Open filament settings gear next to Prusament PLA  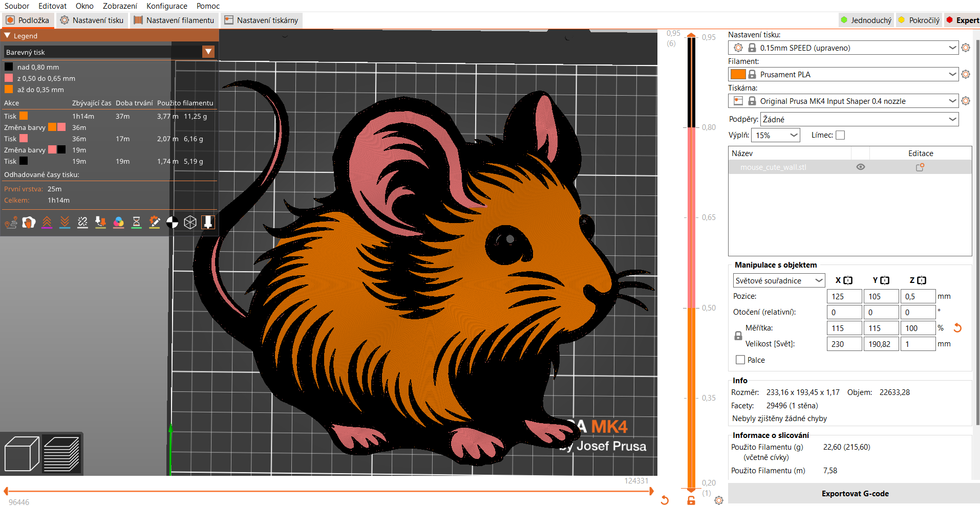[x=966, y=74]
